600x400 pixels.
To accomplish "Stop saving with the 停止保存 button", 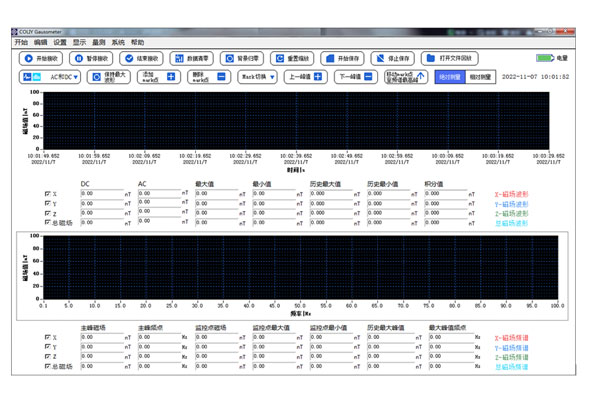I will click(393, 59).
